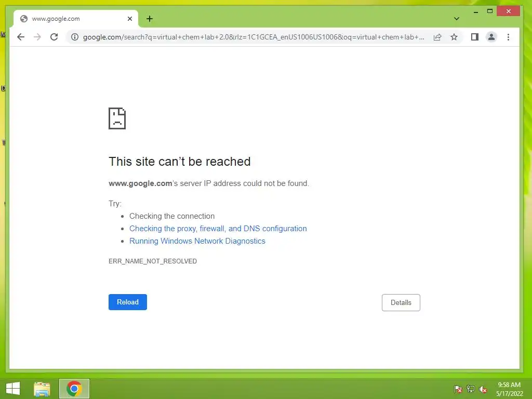Select the www.google.com tab
Screen dimensions: 532x399
(76, 19)
